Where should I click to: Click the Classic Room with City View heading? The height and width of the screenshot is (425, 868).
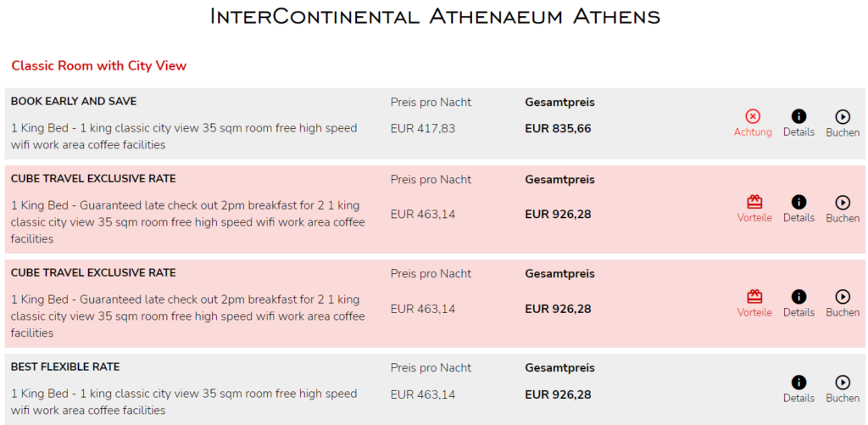pos(99,66)
